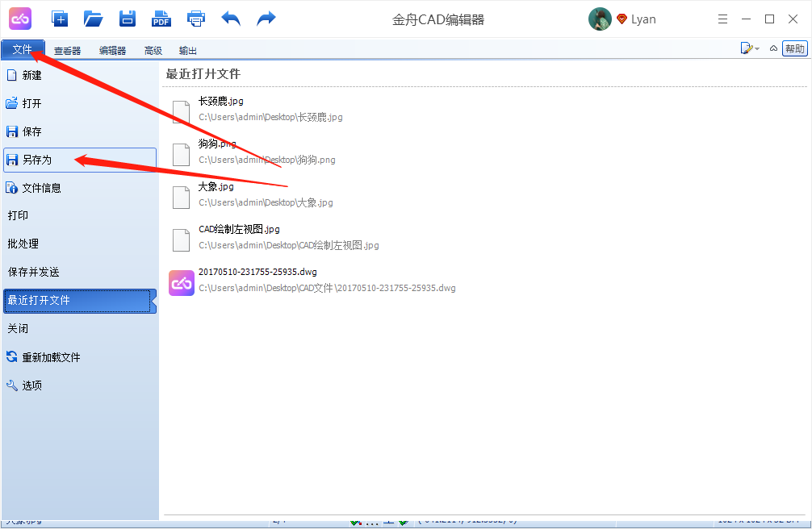
Task: Collapse the ribbon using the chevron beside 帮助
Action: 774,48
